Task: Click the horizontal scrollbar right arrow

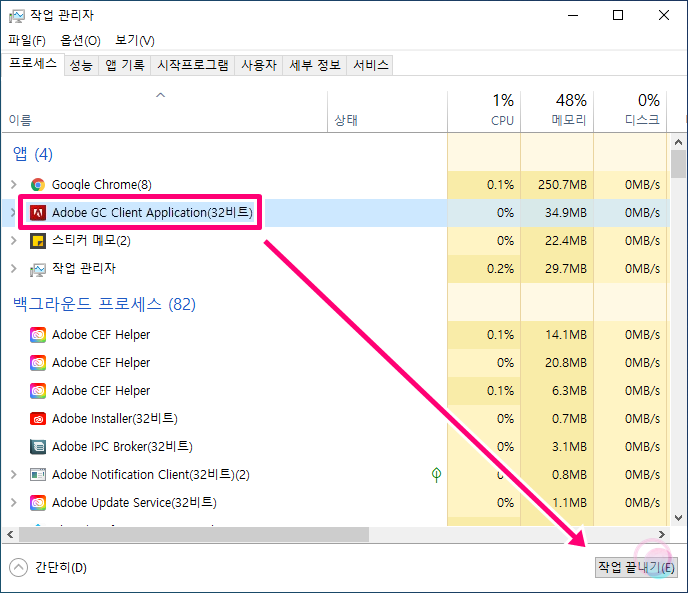Action: [662, 535]
